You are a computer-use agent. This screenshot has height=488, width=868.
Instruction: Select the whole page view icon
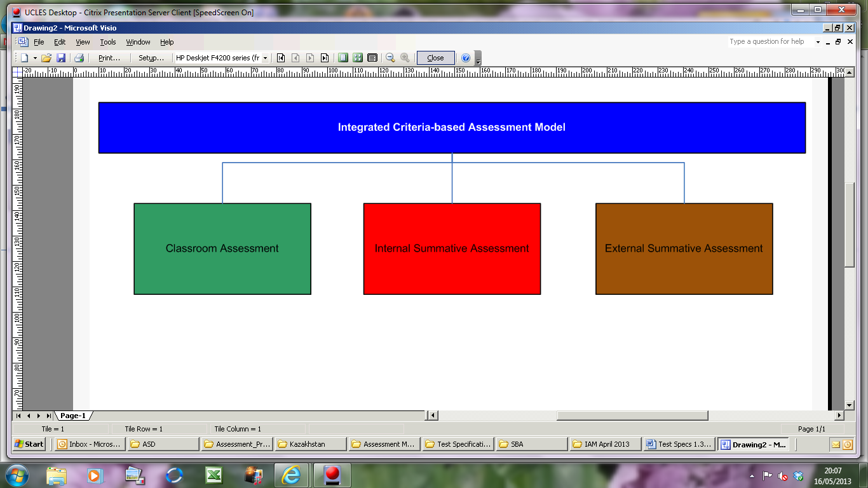click(x=358, y=58)
